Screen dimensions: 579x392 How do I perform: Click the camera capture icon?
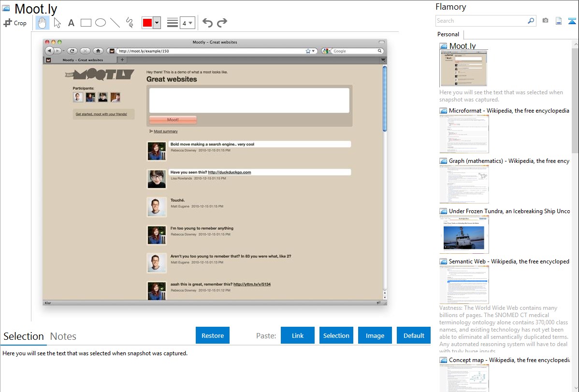[545, 21]
